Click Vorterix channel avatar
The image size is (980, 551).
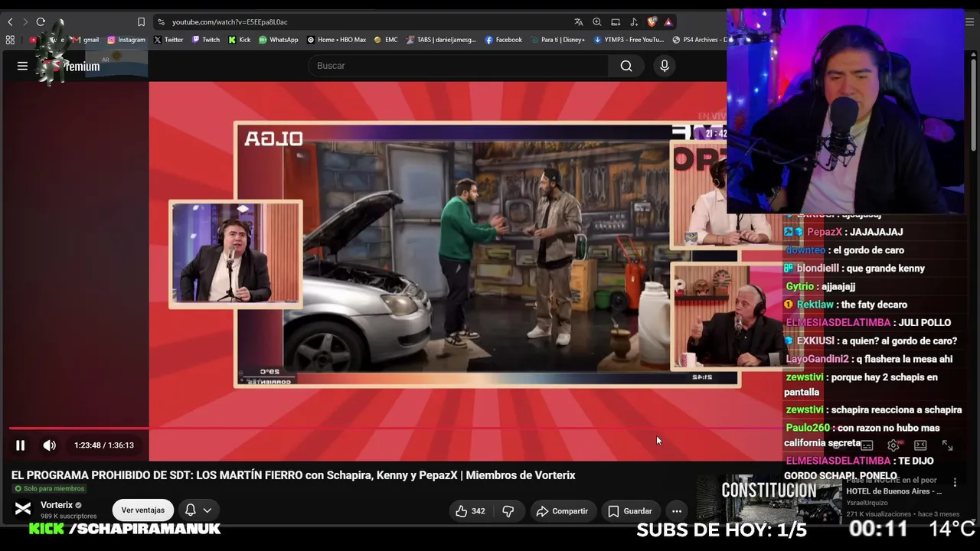point(23,509)
